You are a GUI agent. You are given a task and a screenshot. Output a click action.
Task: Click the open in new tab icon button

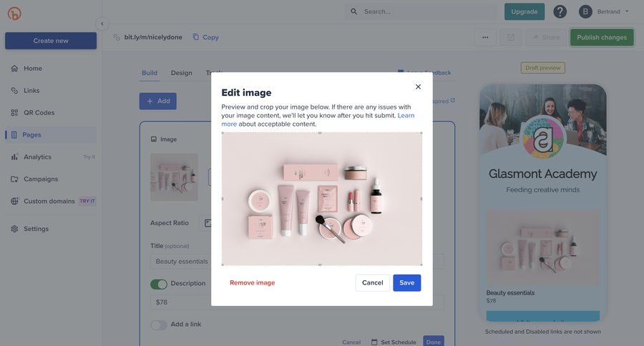[511, 37]
